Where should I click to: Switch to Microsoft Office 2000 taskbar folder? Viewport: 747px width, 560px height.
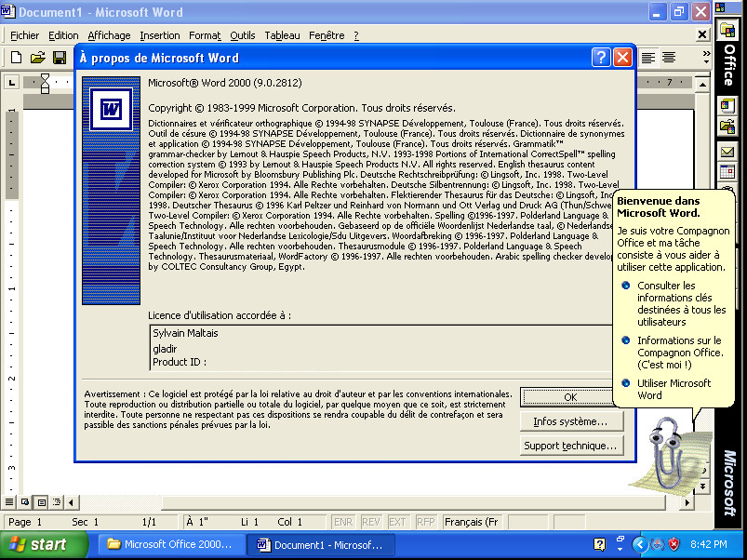172,544
